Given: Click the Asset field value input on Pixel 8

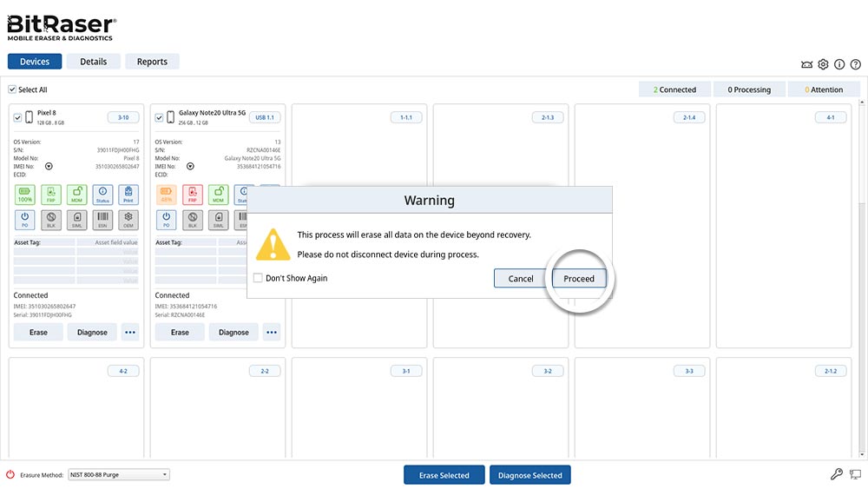Looking at the screenshot, I should 108,242.
